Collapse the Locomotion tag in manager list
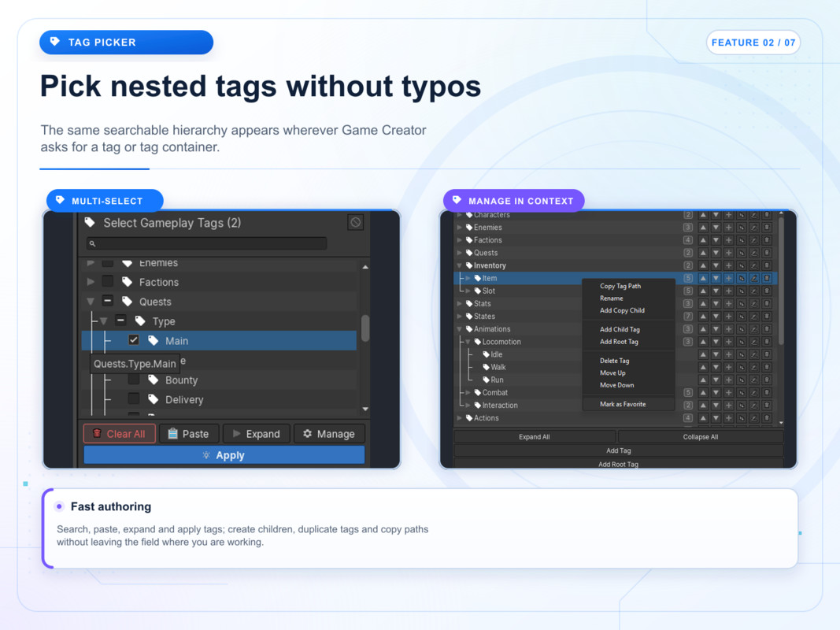Screen dimensions: 840x630 468,342
